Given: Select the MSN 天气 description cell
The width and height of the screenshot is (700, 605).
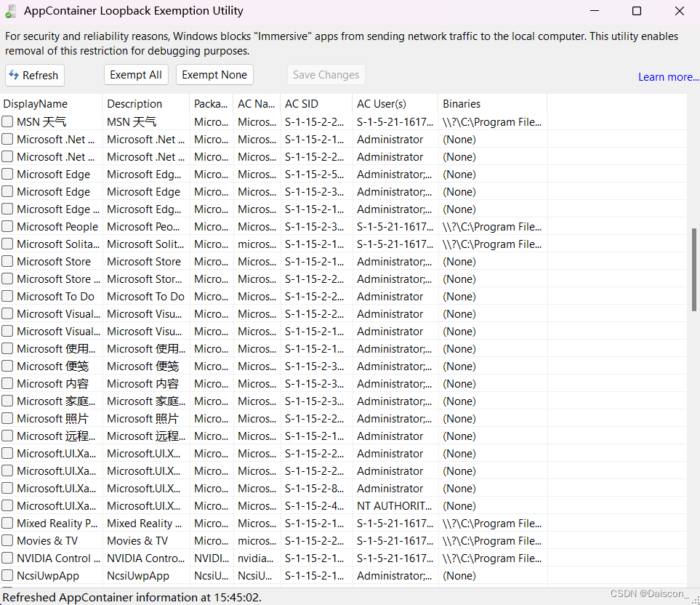Looking at the screenshot, I should 145,122.
